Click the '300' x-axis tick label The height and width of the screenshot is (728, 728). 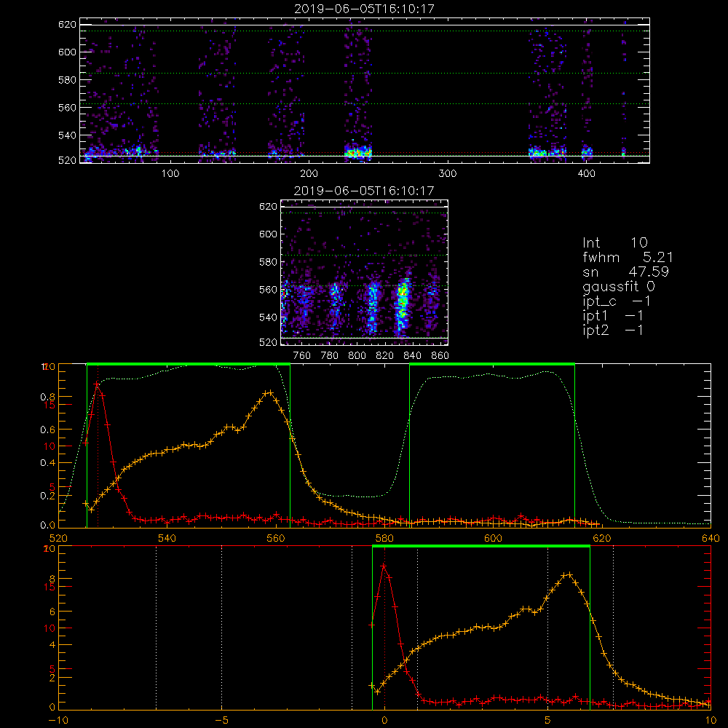pos(448,174)
